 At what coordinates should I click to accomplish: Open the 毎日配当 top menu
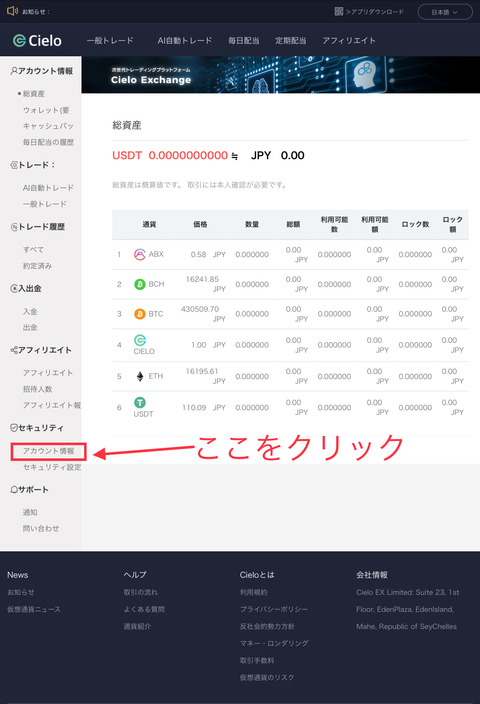coord(244,40)
